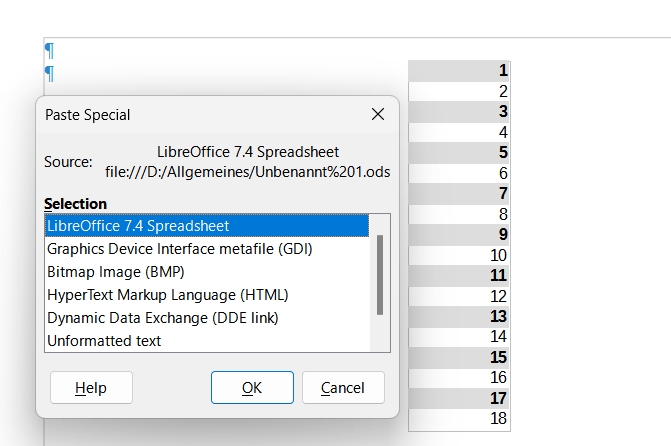The height and width of the screenshot is (446, 671).
Task: Click table cell containing 9
Action: pos(459,235)
